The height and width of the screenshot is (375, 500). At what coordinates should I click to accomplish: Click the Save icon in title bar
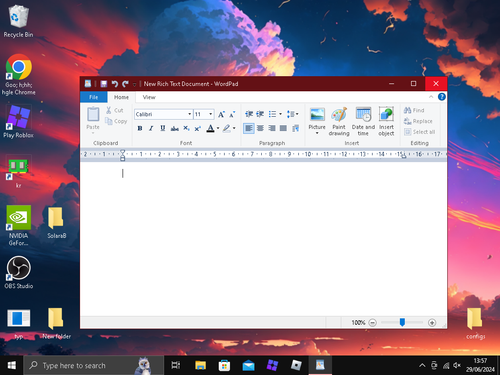(x=104, y=84)
